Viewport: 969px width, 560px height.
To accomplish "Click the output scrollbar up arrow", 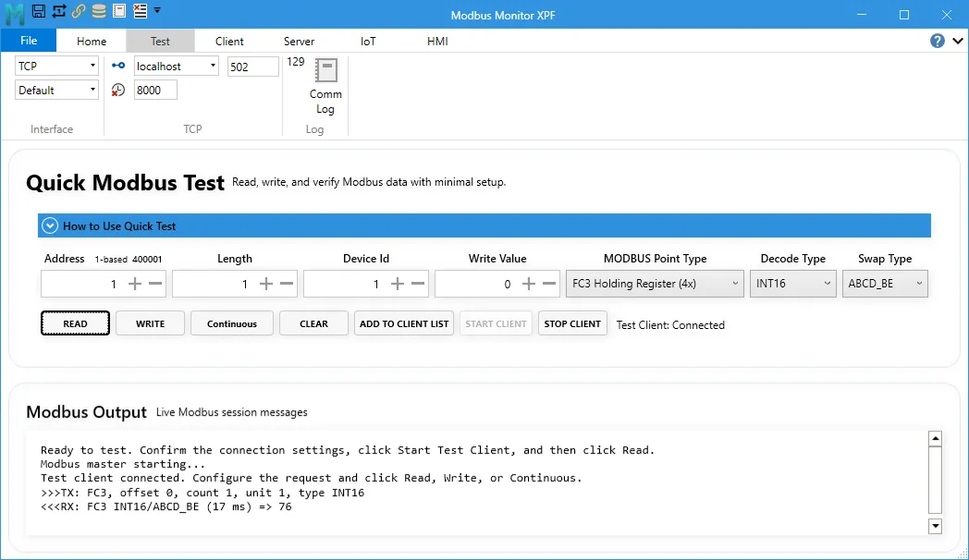I will click(x=935, y=439).
